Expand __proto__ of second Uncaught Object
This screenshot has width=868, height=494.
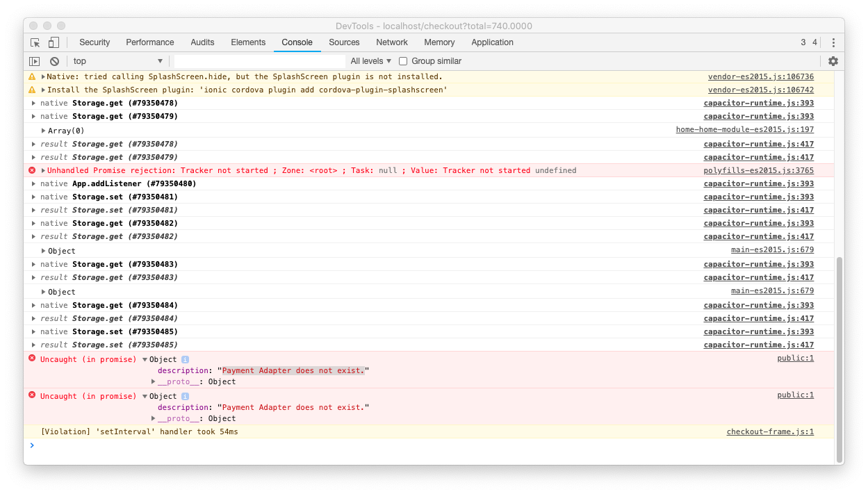pos(154,418)
